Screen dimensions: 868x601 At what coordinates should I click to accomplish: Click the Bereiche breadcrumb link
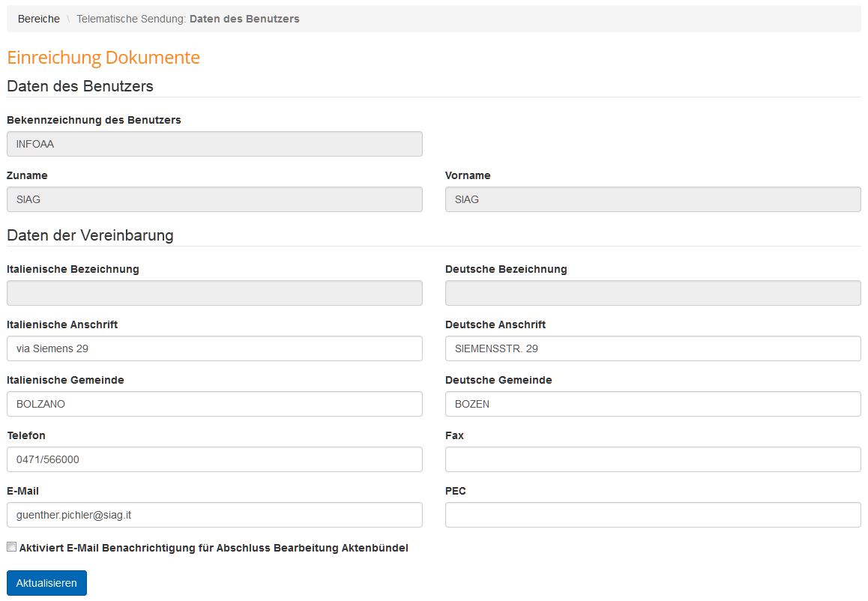pos(38,19)
